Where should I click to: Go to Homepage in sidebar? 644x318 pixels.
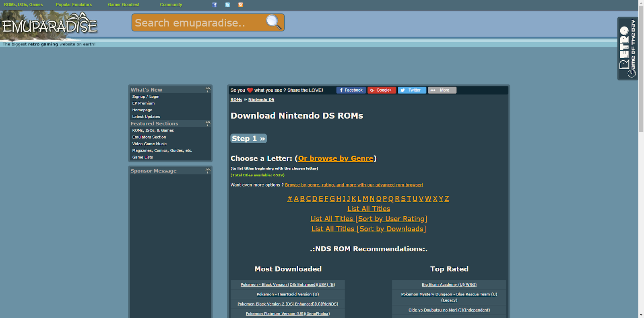coord(142,110)
